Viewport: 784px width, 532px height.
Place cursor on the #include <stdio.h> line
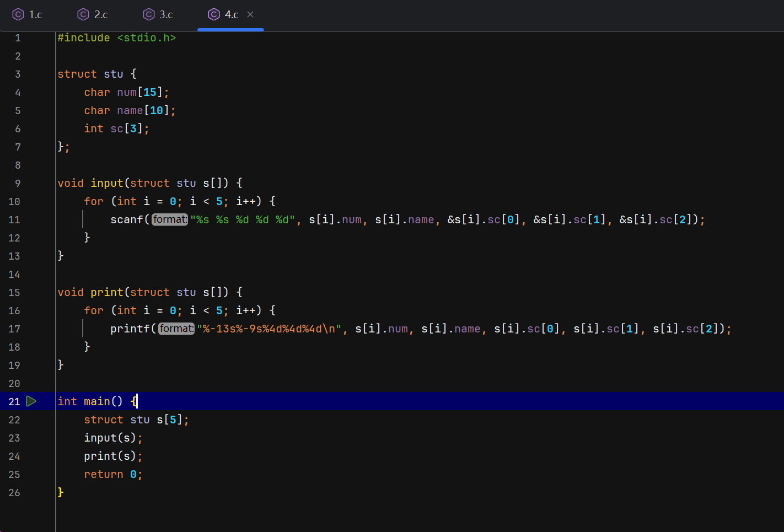117,38
